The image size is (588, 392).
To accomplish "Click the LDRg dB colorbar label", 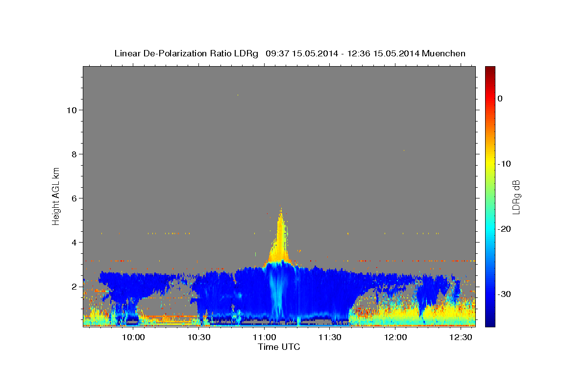I will point(516,196).
